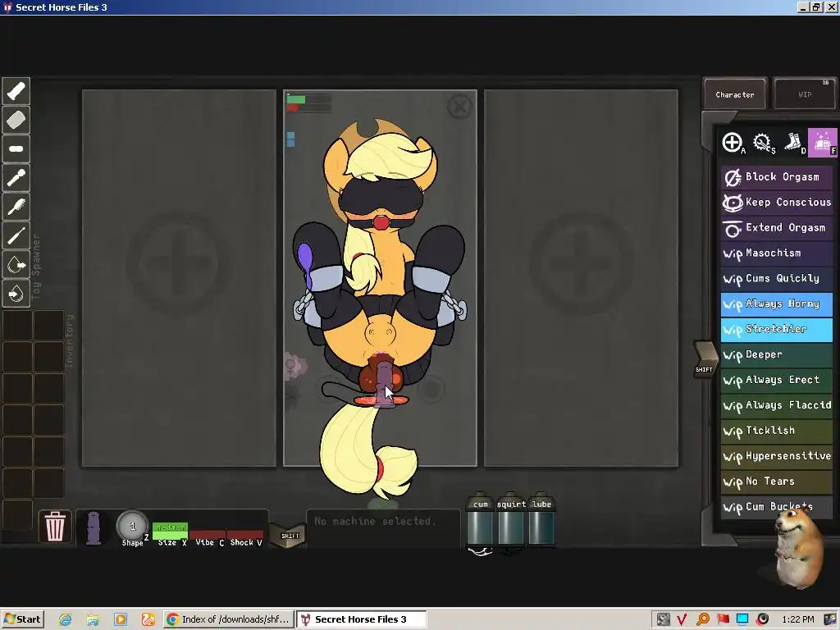
Task: Click the gear icon with female symbol
Action: (x=293, y=366)
